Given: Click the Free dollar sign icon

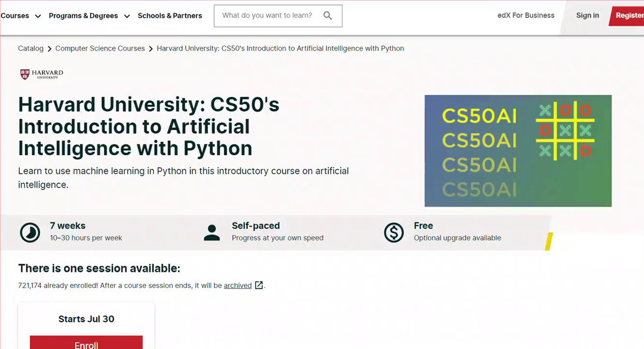Looking at the screenshot, I should [x=394, y=232].
